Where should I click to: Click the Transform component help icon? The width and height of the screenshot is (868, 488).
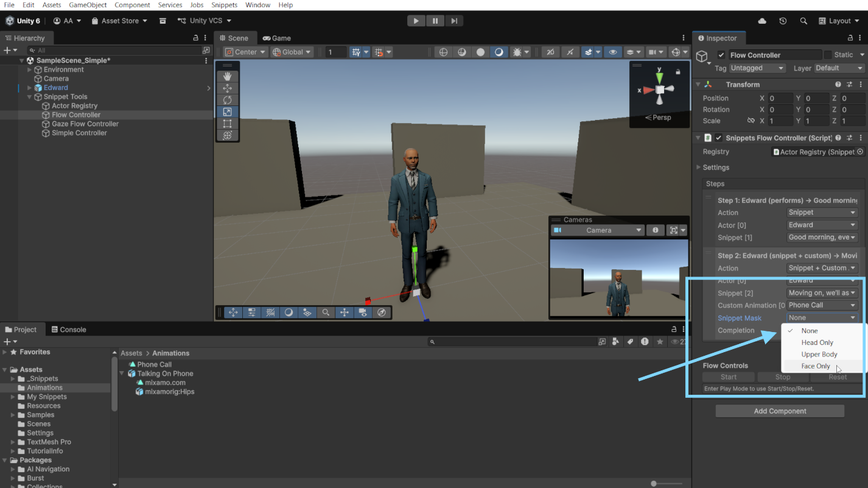838,85
